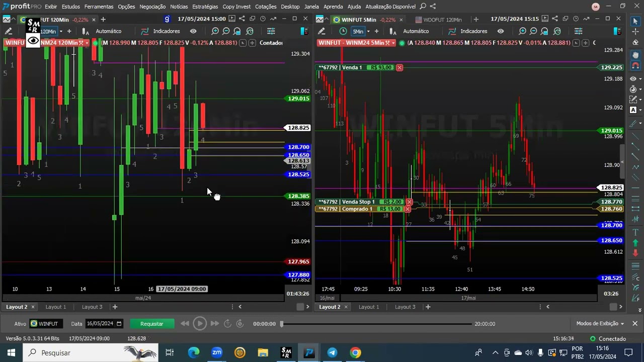Select Layout 1 tab in right chart

[x=369, y=307]
